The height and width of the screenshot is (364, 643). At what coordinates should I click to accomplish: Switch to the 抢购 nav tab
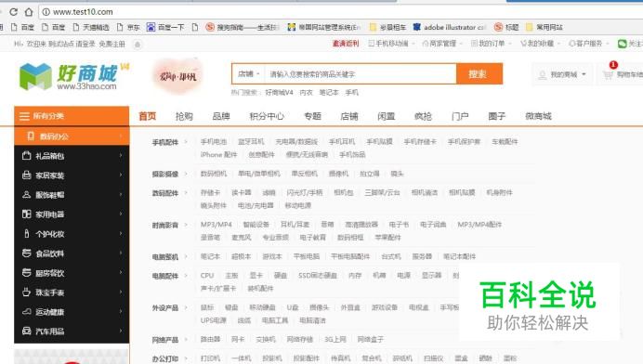(184, 116)
